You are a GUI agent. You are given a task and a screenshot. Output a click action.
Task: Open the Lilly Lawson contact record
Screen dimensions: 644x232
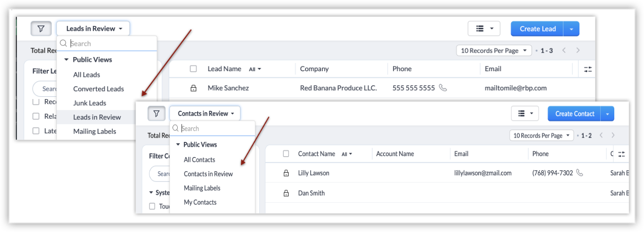click(314, 173)
